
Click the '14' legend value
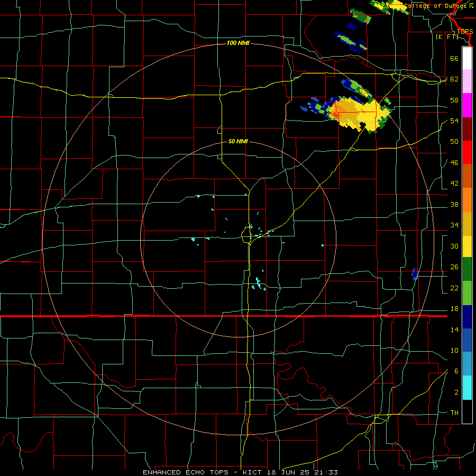point(454,329)
